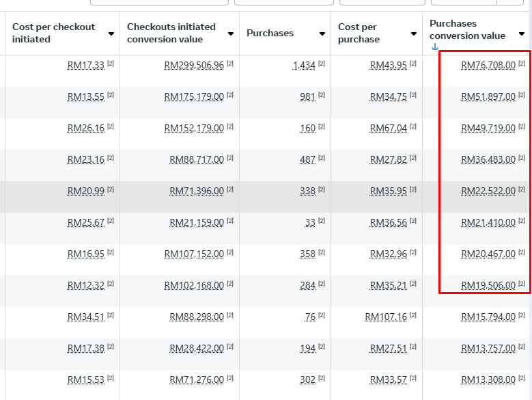532x400 pixels.
Task: Click the RM51,897.00 purchases conversion value
Action: (488, 97)
